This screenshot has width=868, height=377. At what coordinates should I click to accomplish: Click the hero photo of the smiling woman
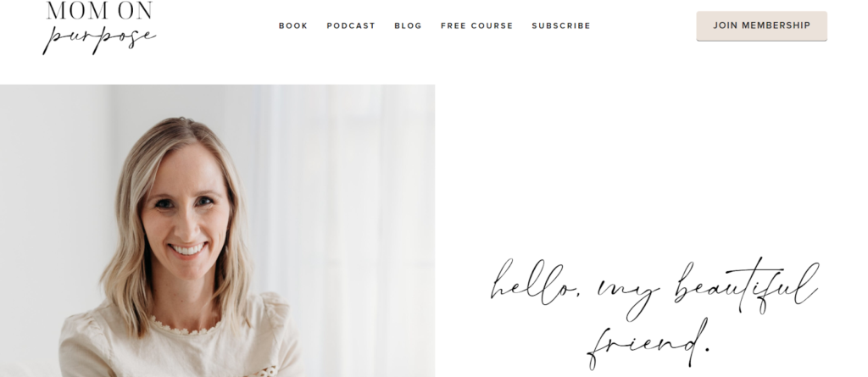[x=217, y=230]
